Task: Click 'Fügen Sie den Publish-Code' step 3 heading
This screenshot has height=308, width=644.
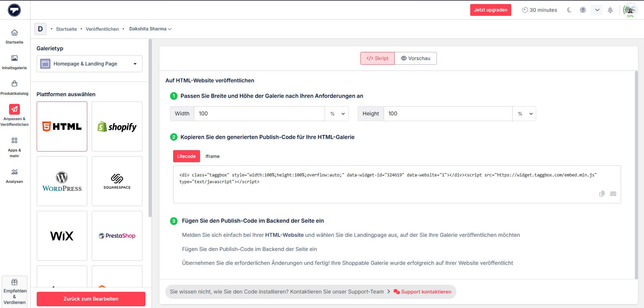Action: point(253,221)
